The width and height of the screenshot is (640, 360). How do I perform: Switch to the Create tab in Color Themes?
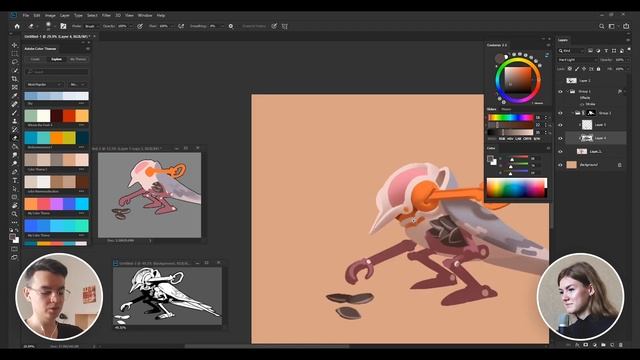tap(36, 59)
